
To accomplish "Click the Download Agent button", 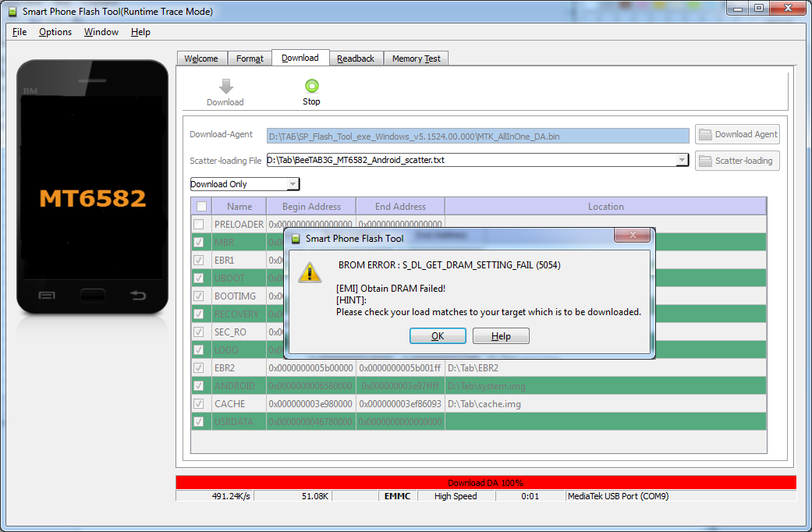I will click(737, 135).
